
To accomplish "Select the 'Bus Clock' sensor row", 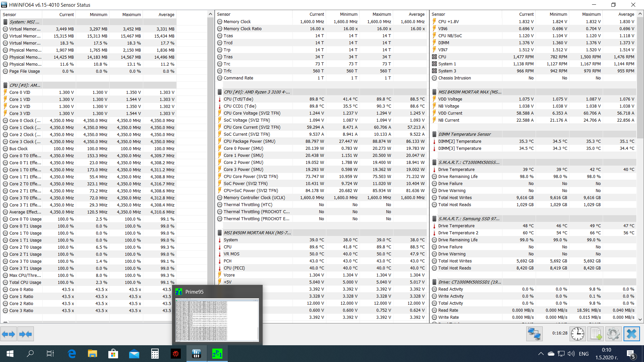I will click(x=89, y=148).
